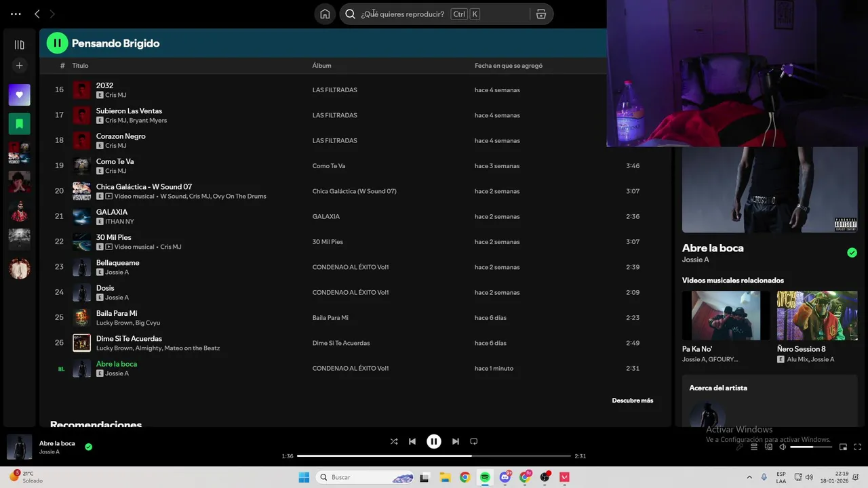The height and width of the screenshot is (488, 868).
Task: Open the Como Te Va album link
Action: (329, 166)
